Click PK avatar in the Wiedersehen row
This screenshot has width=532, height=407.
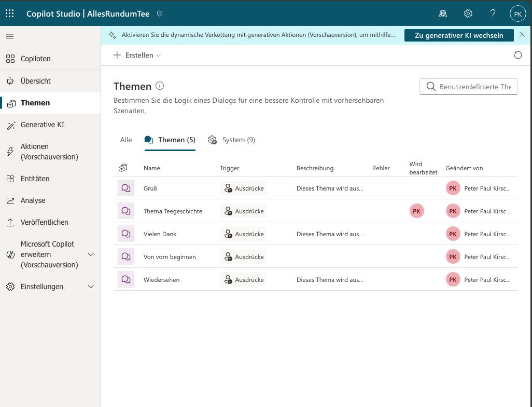[x=453, y=280]
